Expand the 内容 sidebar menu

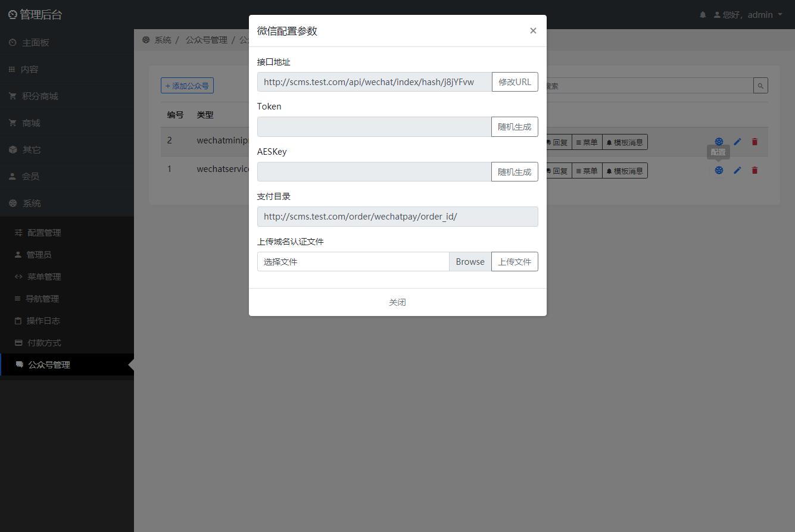pos(67,70)
